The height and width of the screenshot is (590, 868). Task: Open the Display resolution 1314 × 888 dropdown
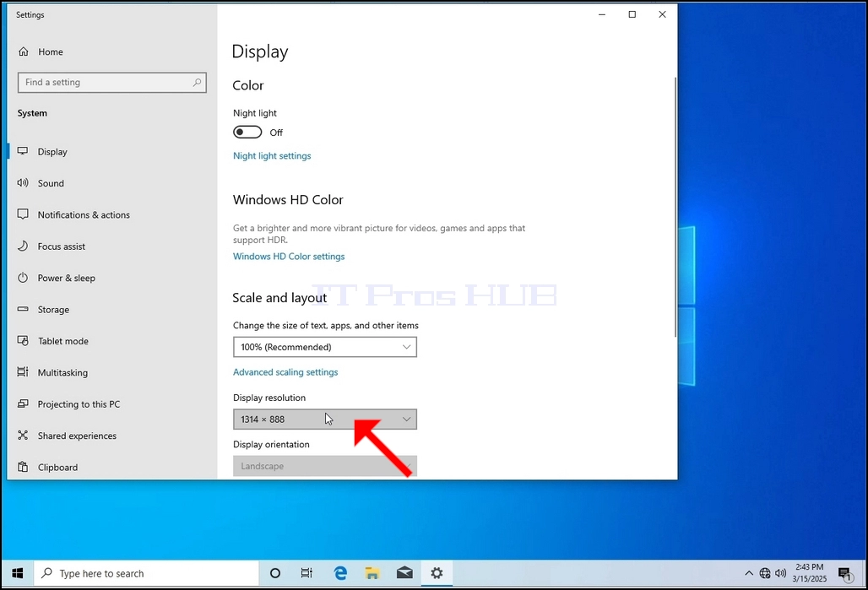[x=325, y=419]
